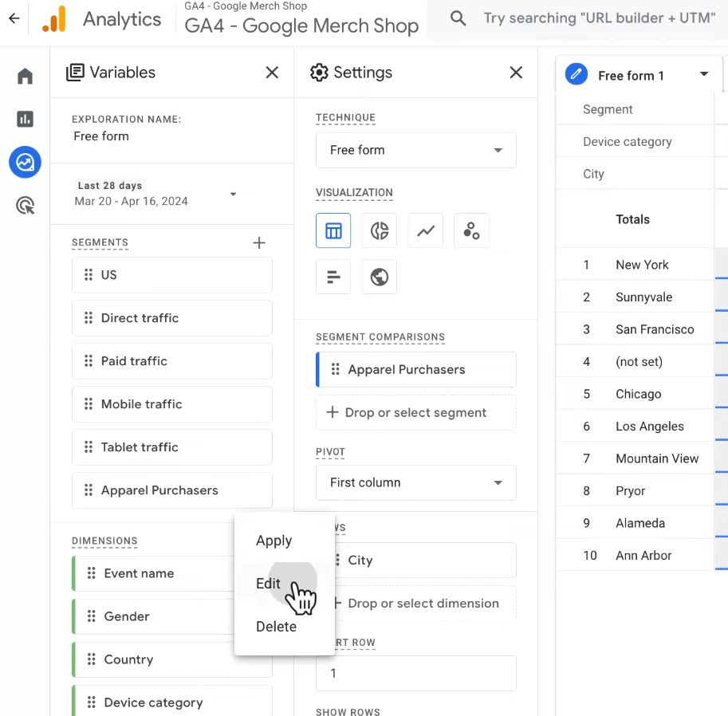This screenshot has width=728, height=716.
Task: Click drag handle of US segment
Action: pyautogui.click(x=89, y=275)
